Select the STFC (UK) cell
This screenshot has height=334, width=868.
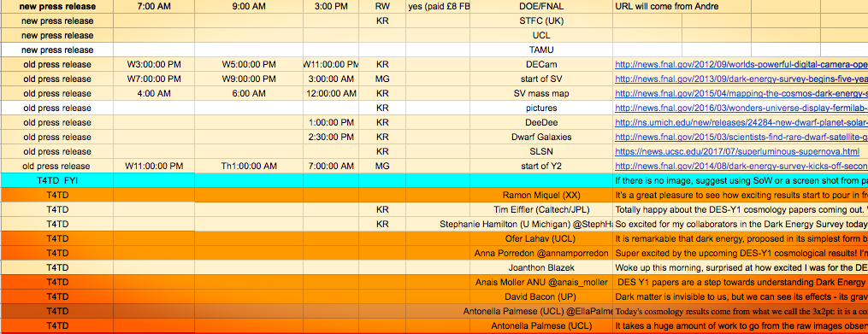(x=541, y=21)
